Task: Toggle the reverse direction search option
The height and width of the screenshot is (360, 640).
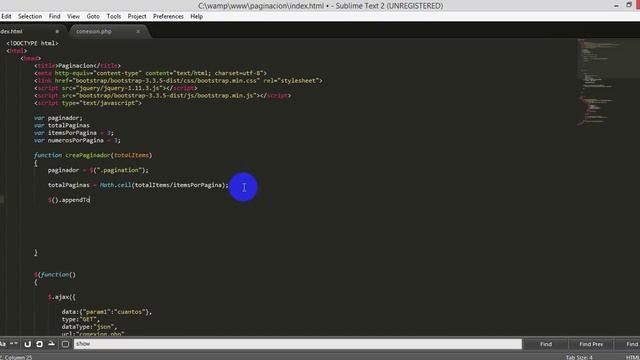Action: coord(27,344)
